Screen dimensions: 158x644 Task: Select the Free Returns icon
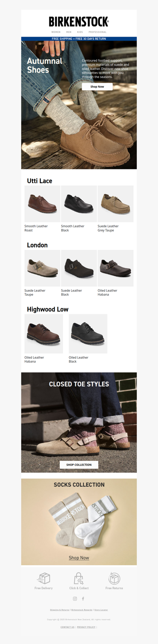(114, 578)
